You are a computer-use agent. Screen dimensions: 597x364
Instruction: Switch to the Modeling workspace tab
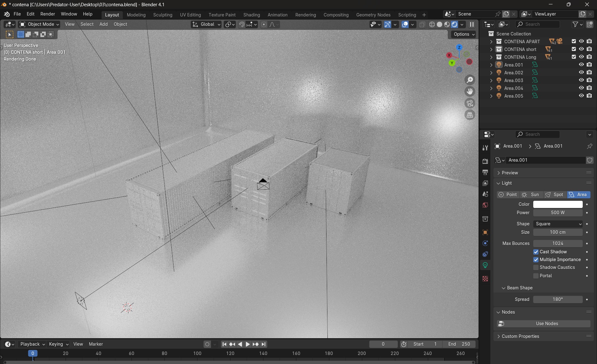[x=136, y=15]
